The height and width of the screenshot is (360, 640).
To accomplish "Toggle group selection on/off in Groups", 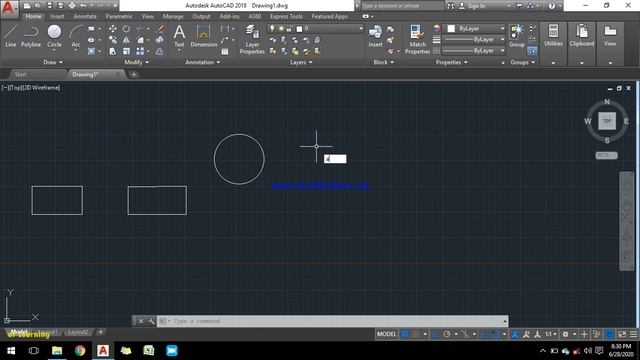I will pos(532,51).
